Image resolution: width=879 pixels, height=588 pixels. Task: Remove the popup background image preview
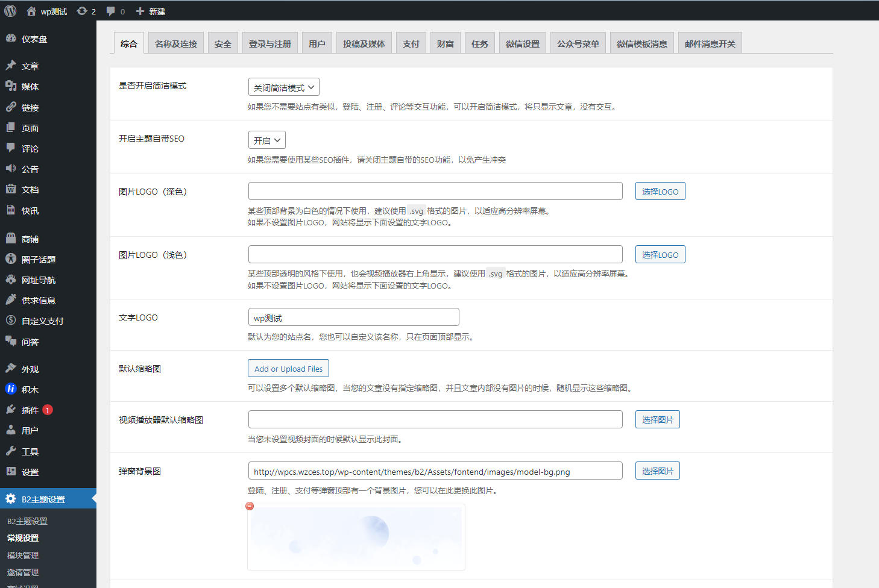point(250,506)
